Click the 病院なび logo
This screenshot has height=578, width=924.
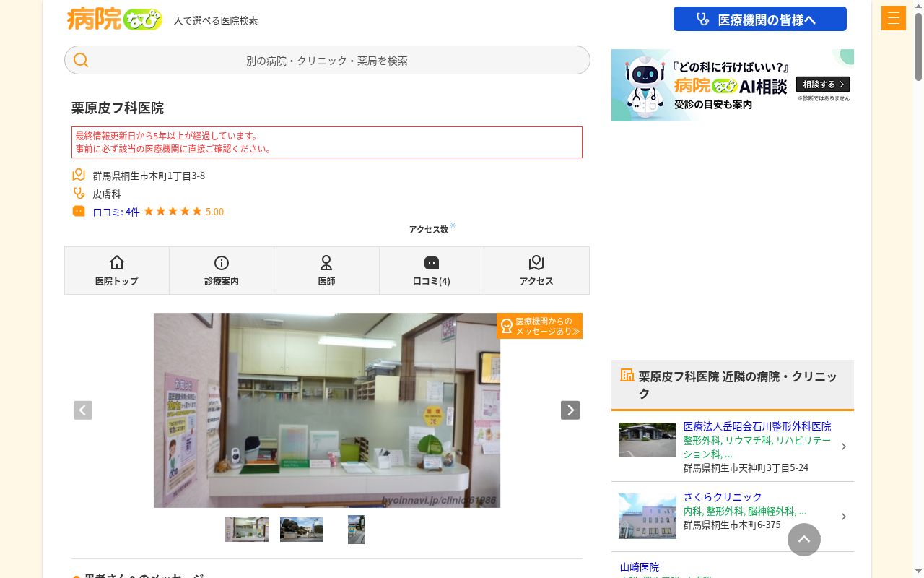click(114, 19)
